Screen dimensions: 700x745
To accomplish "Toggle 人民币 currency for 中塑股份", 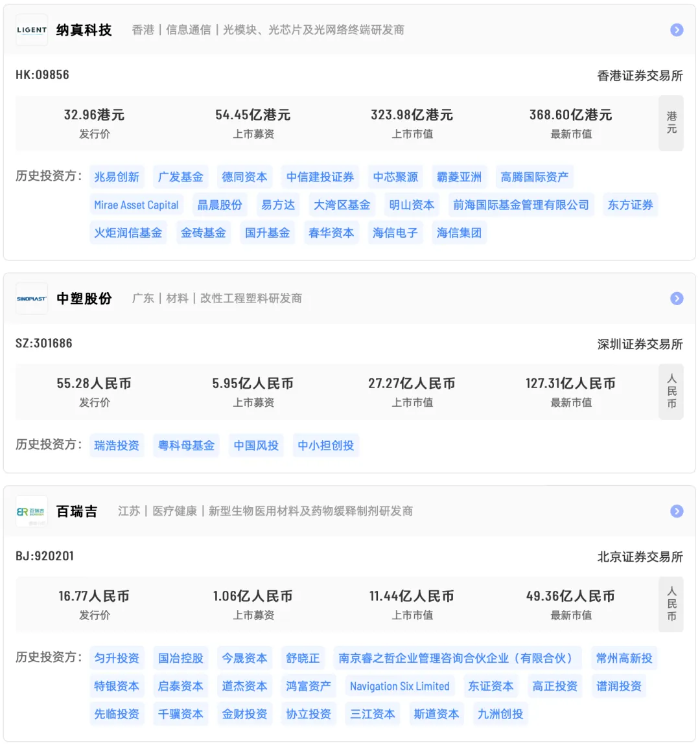I will click(x=671, y=391).
